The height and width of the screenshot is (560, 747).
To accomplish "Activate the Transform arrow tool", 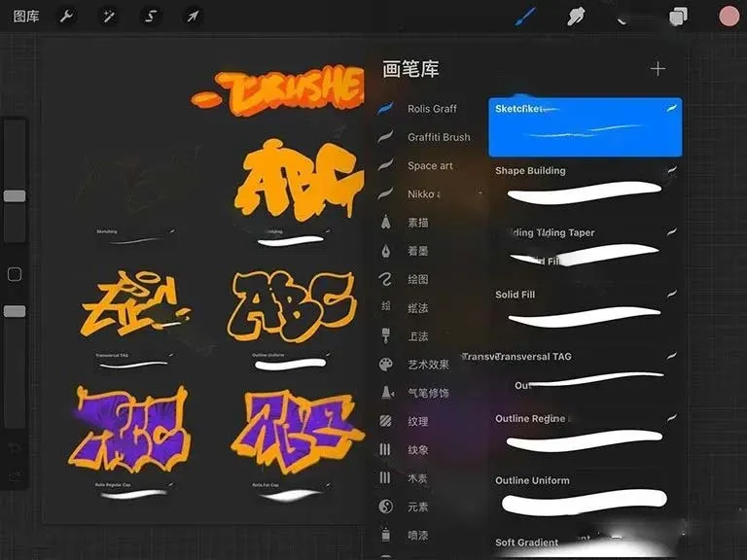I will point(192,17).
